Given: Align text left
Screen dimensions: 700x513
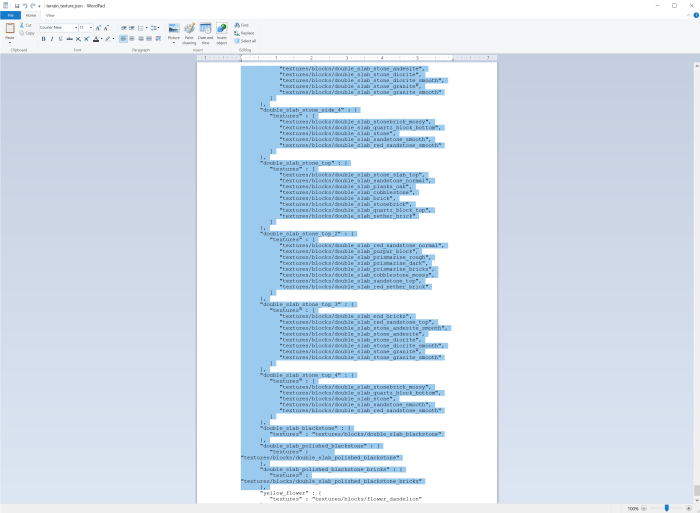Looking at the screenshot, I should coord(123,39).
